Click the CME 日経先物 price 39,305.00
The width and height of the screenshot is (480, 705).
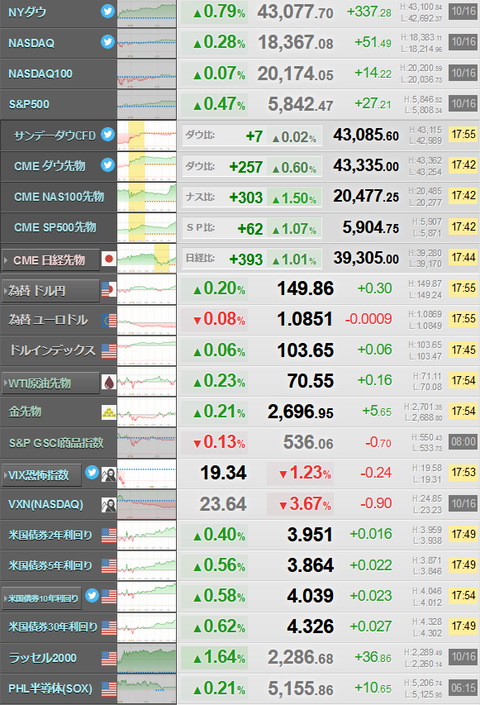pyautogui.click(x=366, y=259)
